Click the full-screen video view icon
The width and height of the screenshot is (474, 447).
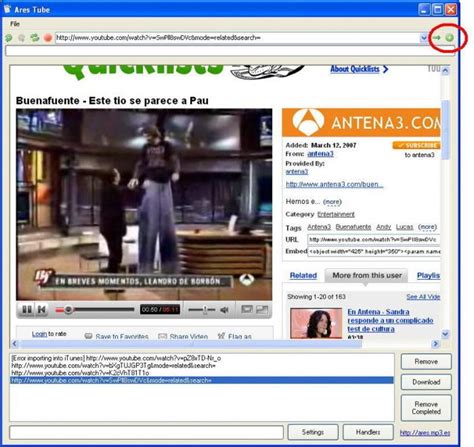(262, 309)
